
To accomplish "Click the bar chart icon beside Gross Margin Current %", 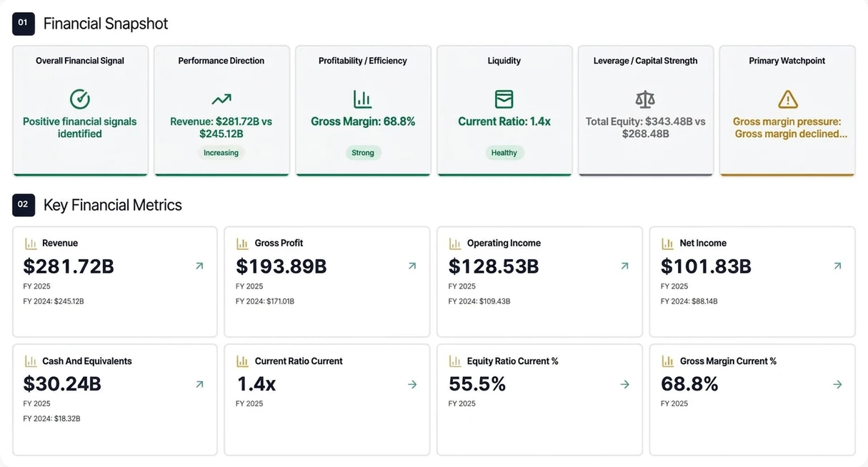I will pyautogui.click(x=667, y=361).
